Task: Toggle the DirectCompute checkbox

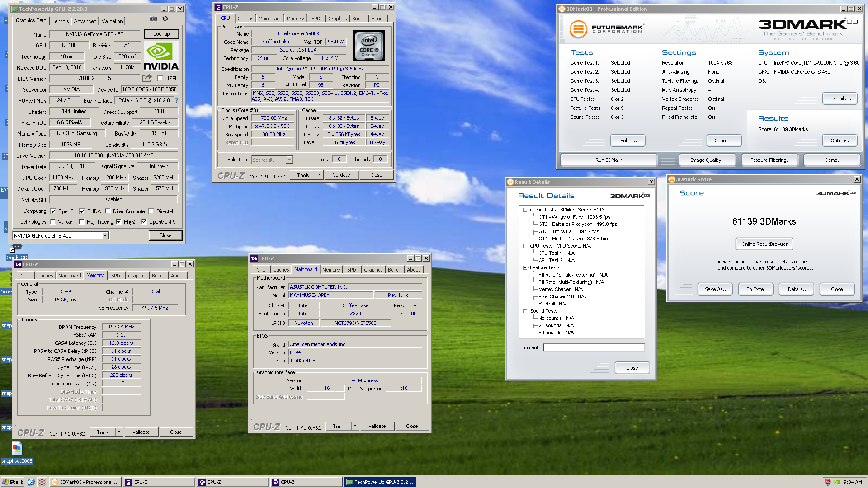Action: pyautogui.click(x=108, y=211)
